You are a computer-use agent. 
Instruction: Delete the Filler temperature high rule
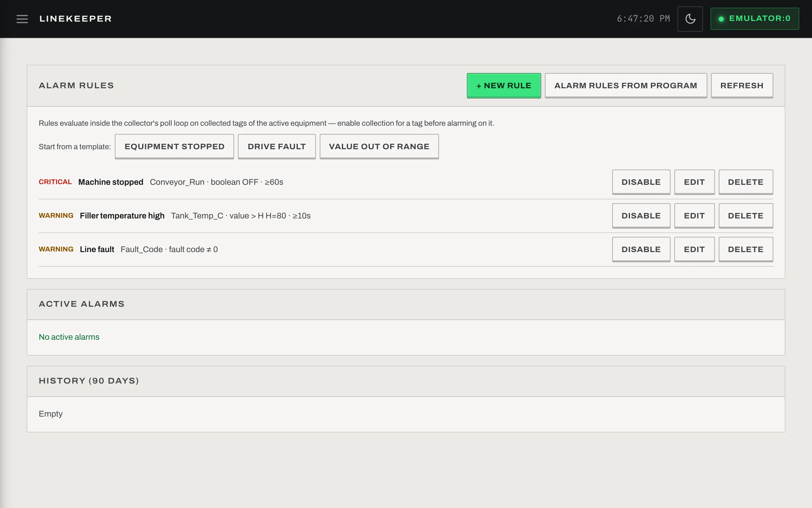[746, 216]
